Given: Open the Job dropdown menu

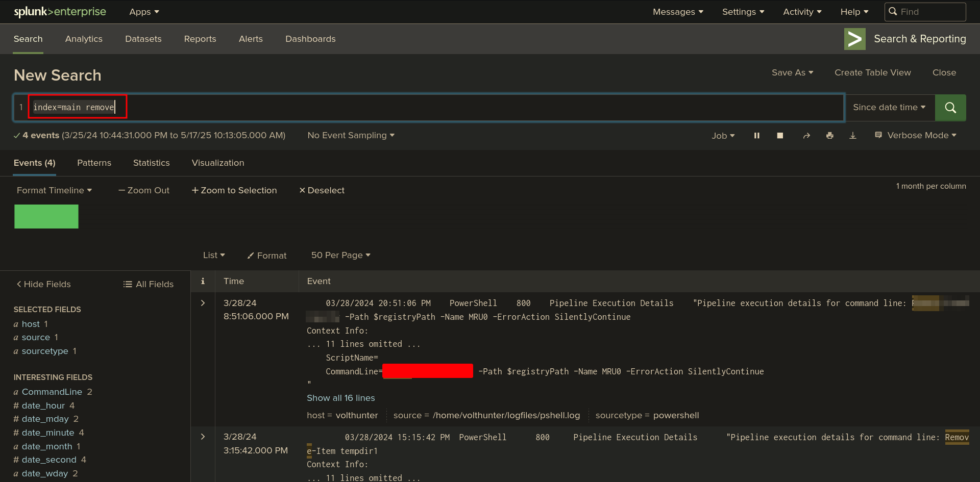Looking at the screenshot, I should coord(723,136).
